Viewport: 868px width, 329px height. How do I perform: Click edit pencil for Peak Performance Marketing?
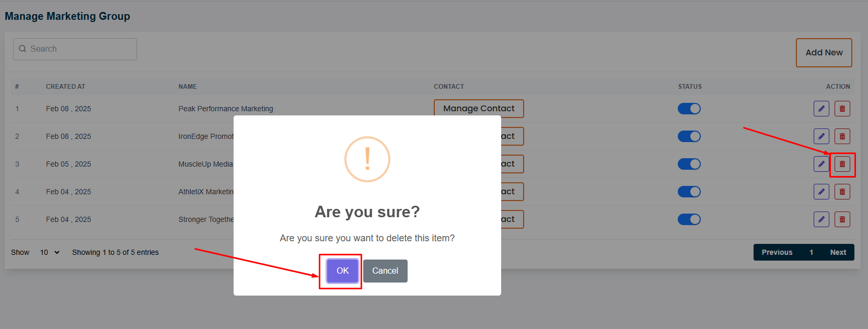(821, 109)
